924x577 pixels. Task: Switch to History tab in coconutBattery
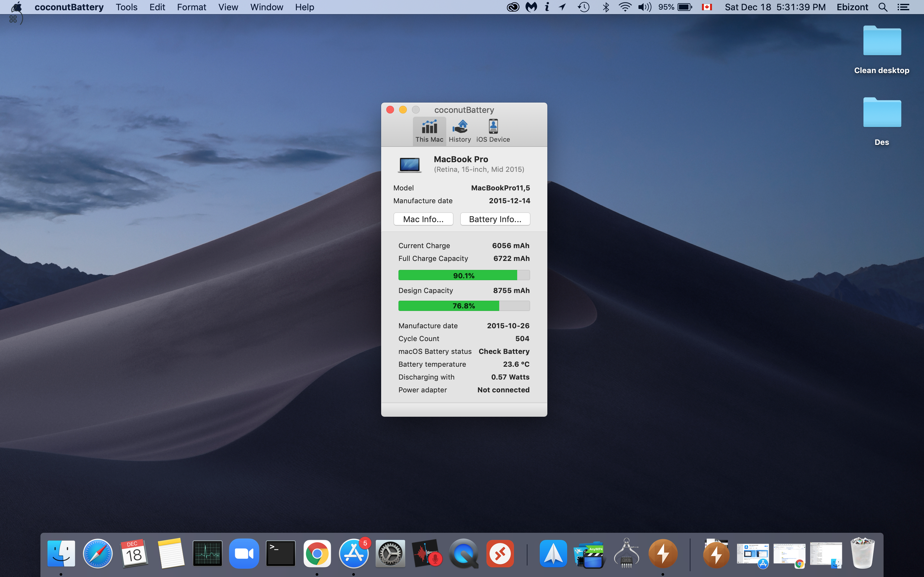coord(459,130)
